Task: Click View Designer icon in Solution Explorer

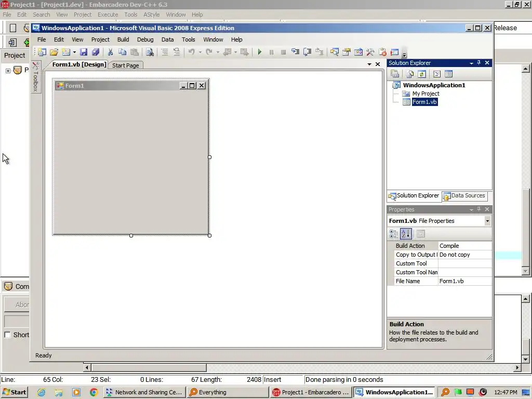Action: pos(448,74)
